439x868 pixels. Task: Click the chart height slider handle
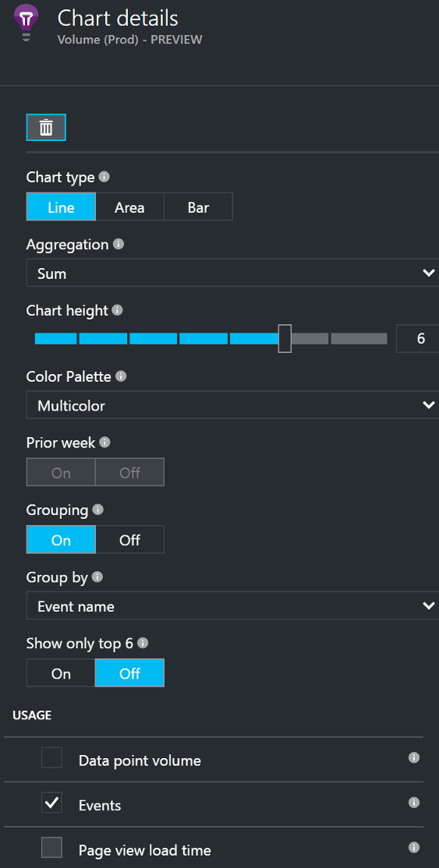point(285,338)
